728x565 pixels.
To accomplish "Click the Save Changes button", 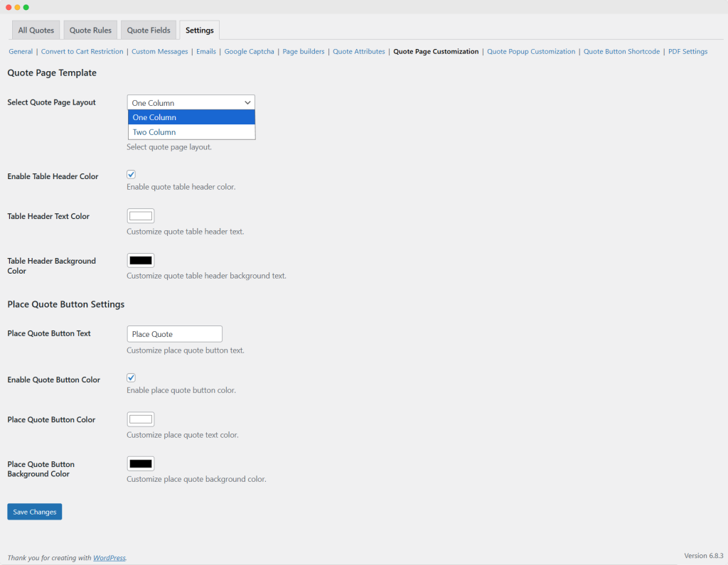I will [x=35, y=512].
